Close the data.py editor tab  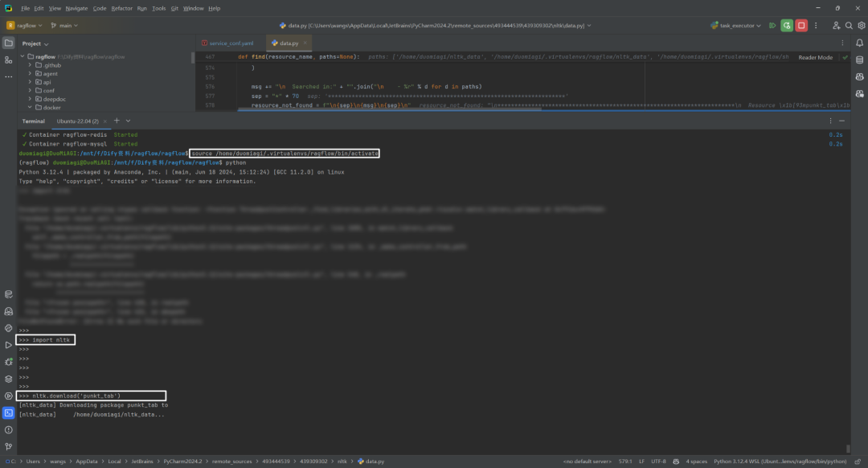(x=305, y=43)
